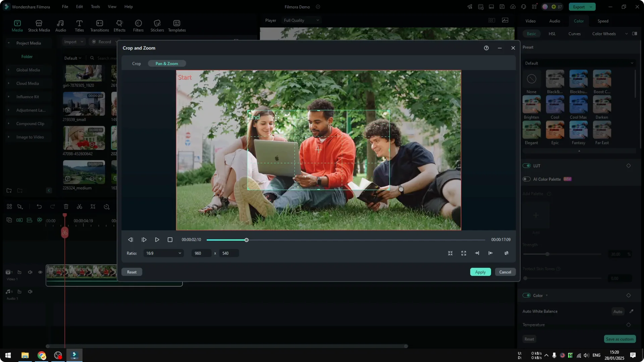Viewport: 644px width, 362px height.
Task: Switch to the Crop tab
Action: click(x=136, y=63)
